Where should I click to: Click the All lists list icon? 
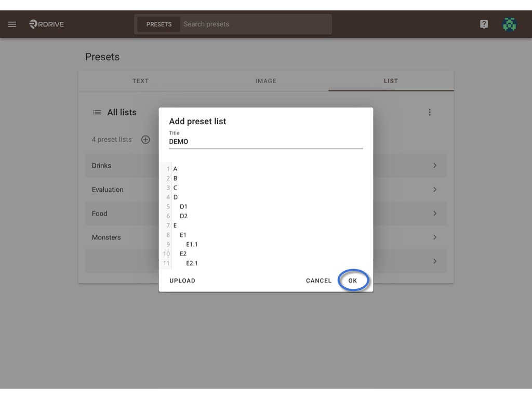pos(97,112)
